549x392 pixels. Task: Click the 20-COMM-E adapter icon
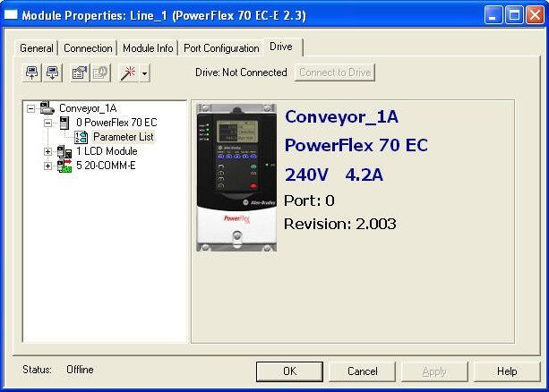(x=64, y=166)
